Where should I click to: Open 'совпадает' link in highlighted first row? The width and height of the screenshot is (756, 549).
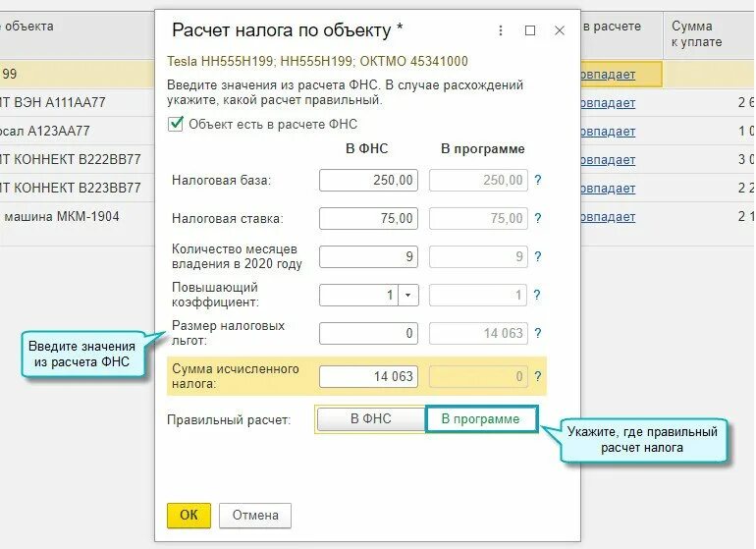(608, 75)
